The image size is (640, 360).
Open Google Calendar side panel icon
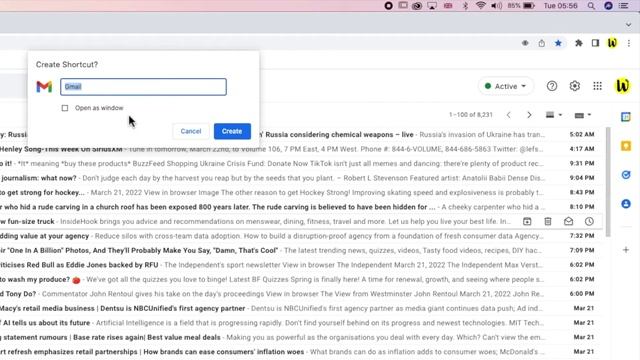point(626,117)
